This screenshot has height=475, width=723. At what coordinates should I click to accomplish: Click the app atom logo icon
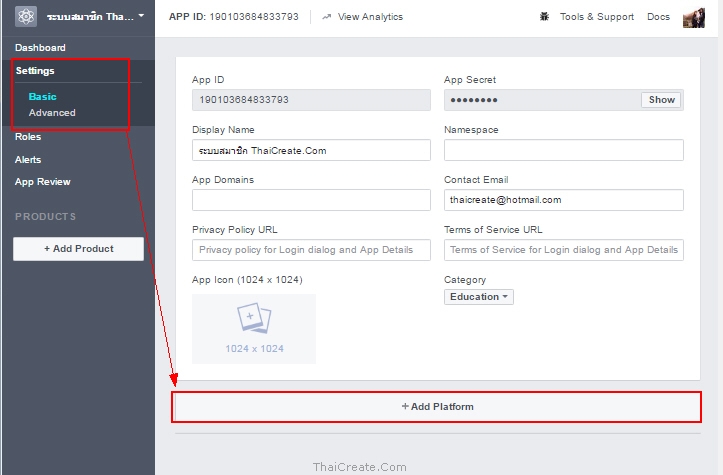tap(26, 17)
